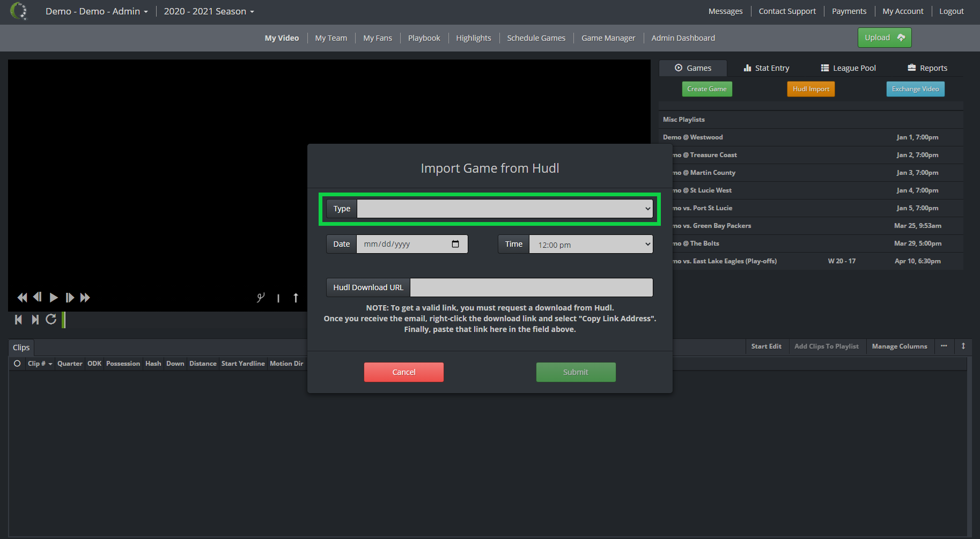
Task: Open Manage Columns
Action: coord(900,346)
